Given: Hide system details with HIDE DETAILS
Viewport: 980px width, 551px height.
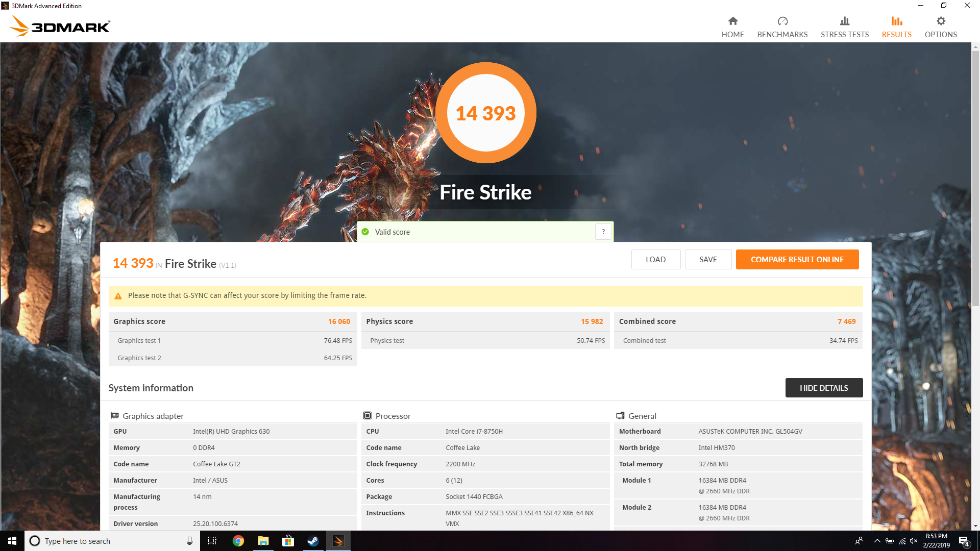Looking at the screenshot, I should click(x=824, y=388).
